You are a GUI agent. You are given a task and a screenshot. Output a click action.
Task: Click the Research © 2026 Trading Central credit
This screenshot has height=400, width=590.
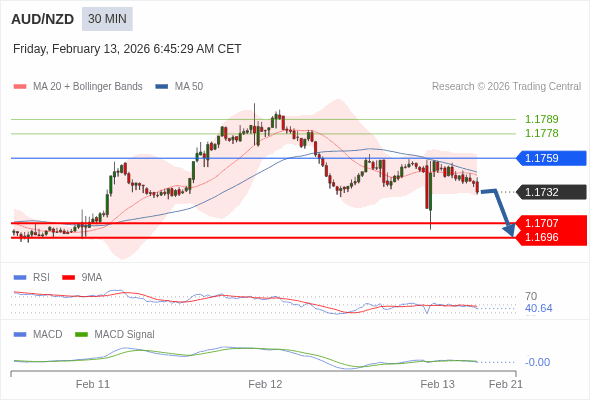click(x=506, y=87)
